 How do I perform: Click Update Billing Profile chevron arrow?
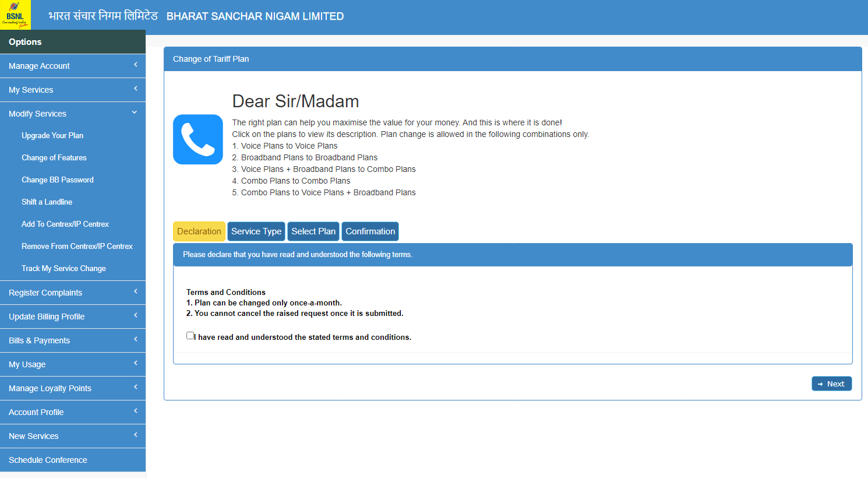(x=136, y=315)
